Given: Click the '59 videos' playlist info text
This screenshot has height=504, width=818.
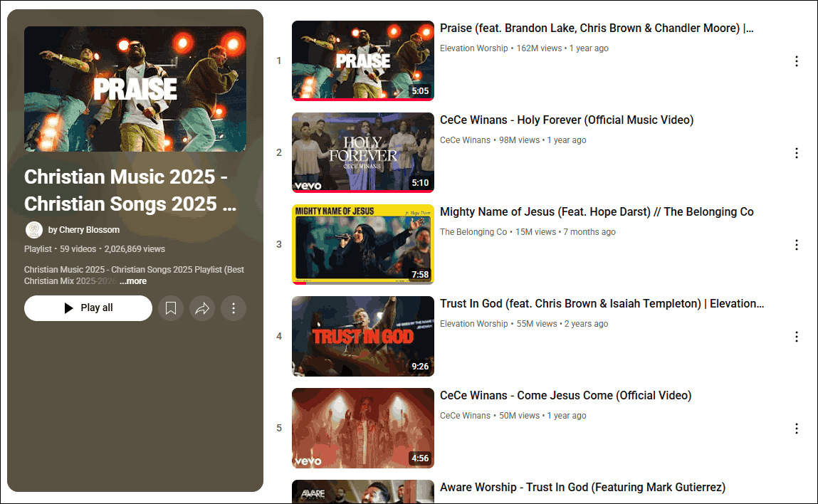Looking at the screenshot, I should [x=78, y=249].
